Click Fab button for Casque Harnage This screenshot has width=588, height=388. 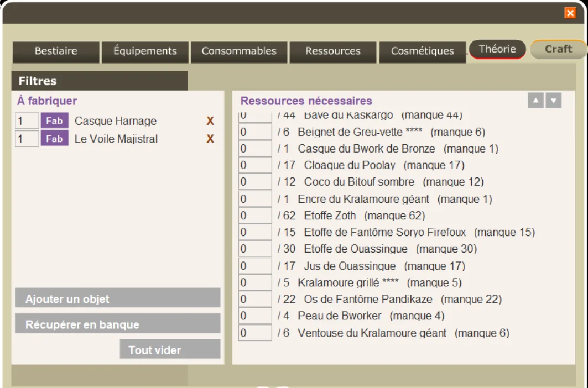[x=54, y=120]
